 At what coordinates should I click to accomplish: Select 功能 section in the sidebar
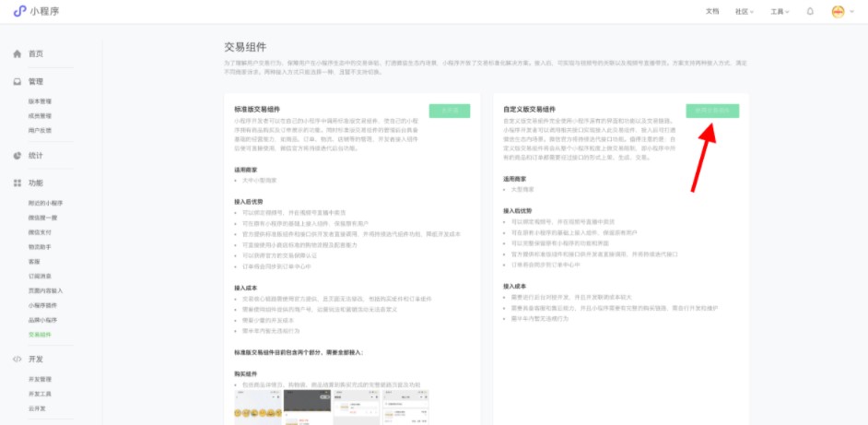tap(36, 183)
